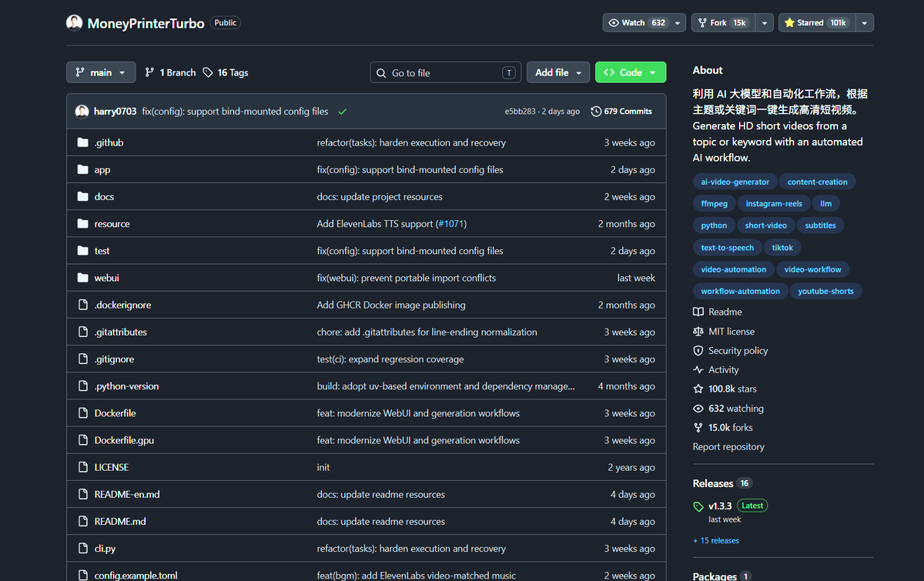Image resolution: width=924 pixels, height=581 pixels.
Task: Click the docs folder icon
Action: click(x=83, y=196)
